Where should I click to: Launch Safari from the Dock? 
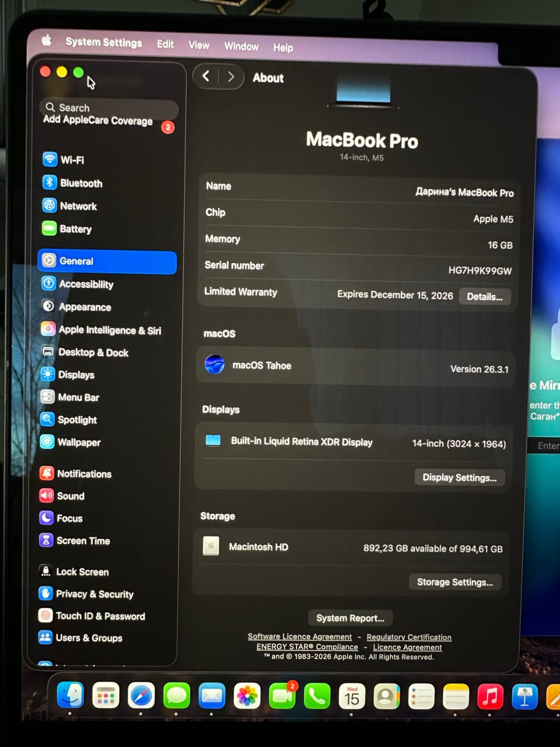141,696
